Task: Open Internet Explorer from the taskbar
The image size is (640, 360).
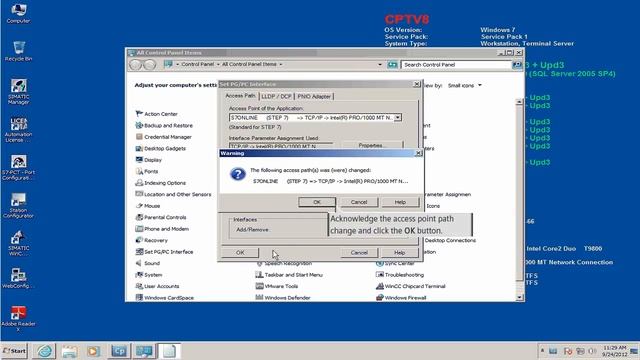Action: 44,351
